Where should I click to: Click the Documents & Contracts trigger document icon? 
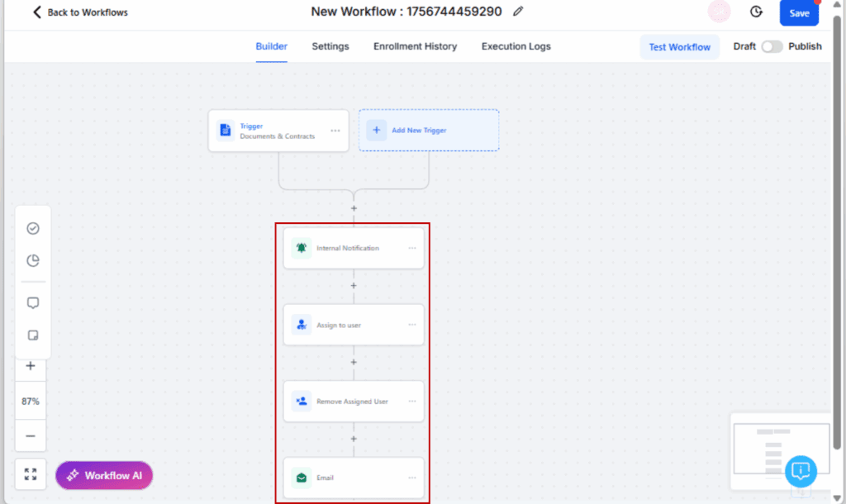click(x=226, y=130)
